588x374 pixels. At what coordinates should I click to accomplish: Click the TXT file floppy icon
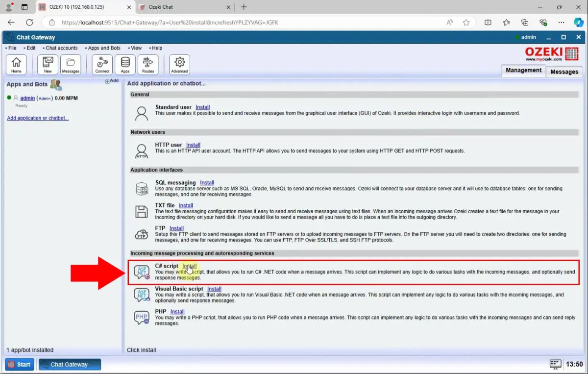click(142, 211)
